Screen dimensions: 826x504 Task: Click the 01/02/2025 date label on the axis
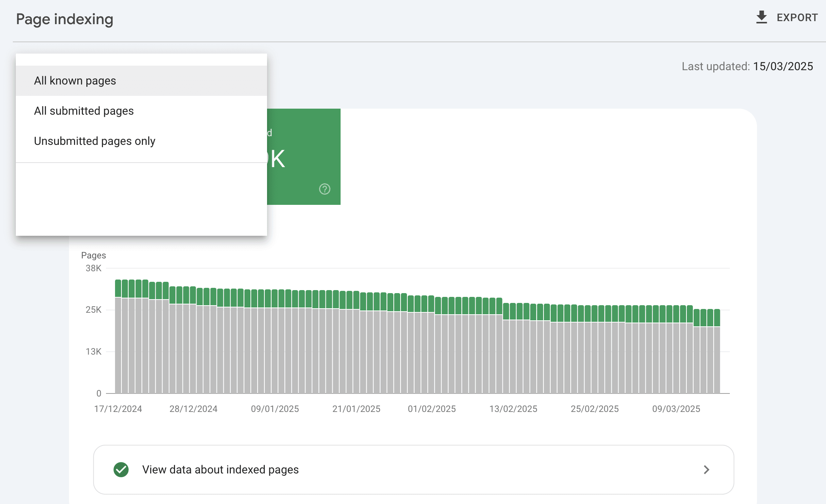pos(431,409)
